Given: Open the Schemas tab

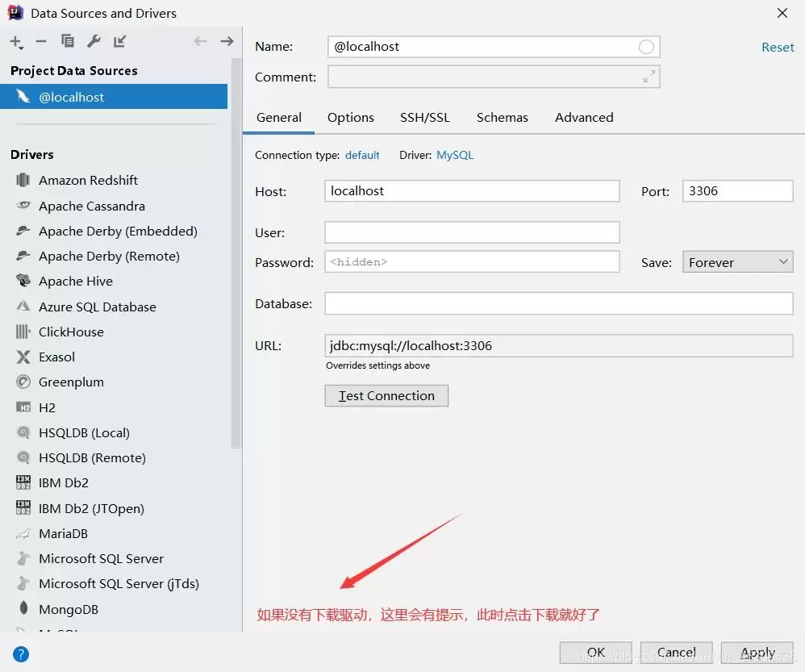Looking at the screenshot, I should point(502,118).
